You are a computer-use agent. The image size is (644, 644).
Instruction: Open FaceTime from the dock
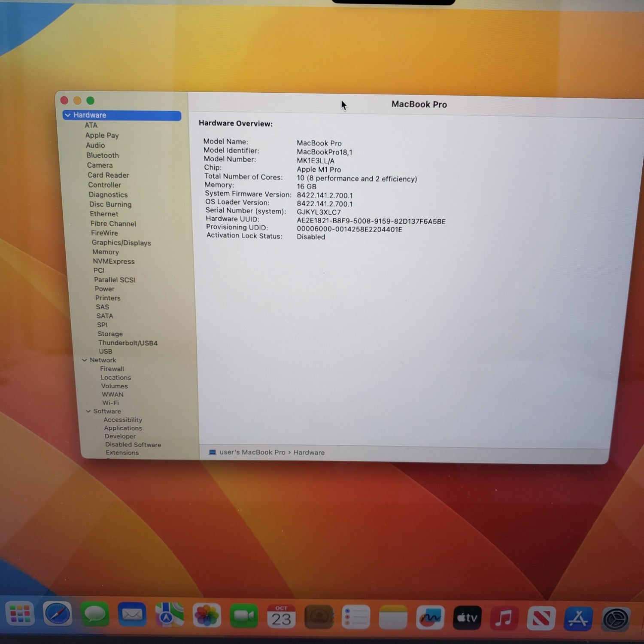click(243, 617)
